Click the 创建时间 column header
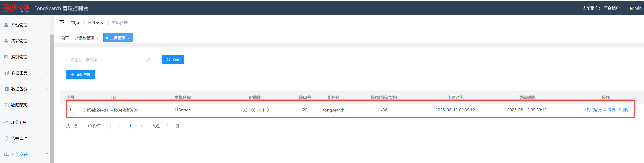 pos(455,97)
